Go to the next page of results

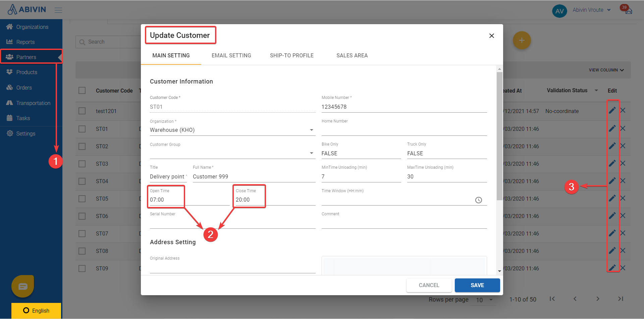coord(598,299)
